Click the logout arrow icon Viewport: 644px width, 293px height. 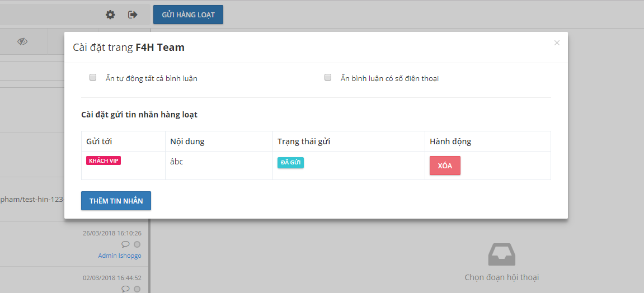[x=133, y=15]
